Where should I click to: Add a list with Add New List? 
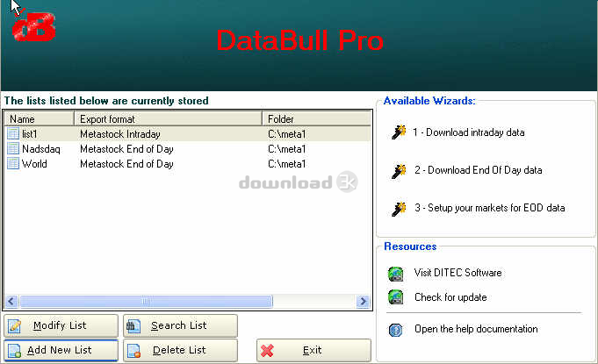click(61, 350)
